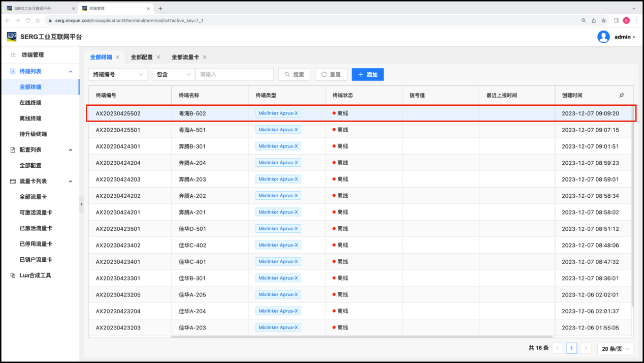Click the 添加 button
Screen dimensions: 644x363
368,75
